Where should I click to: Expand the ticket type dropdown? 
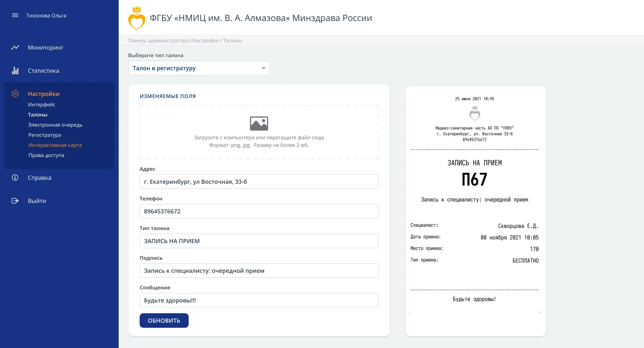199,68
